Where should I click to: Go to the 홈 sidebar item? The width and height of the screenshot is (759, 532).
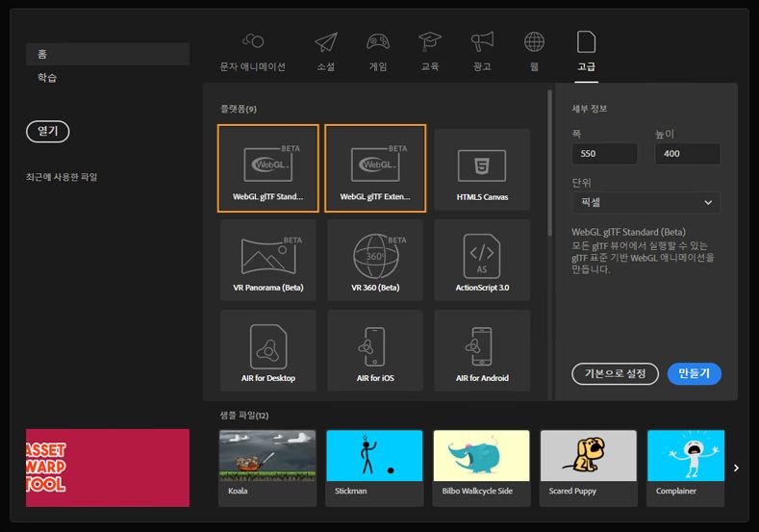point(108,54)
